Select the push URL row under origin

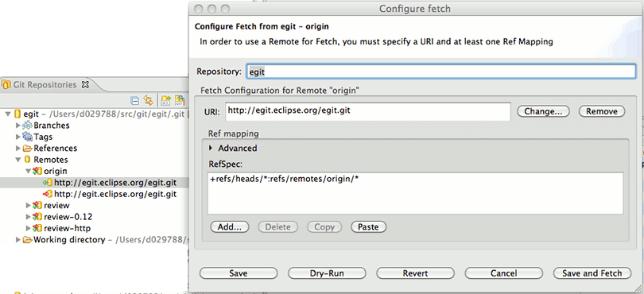pos(115,194)
